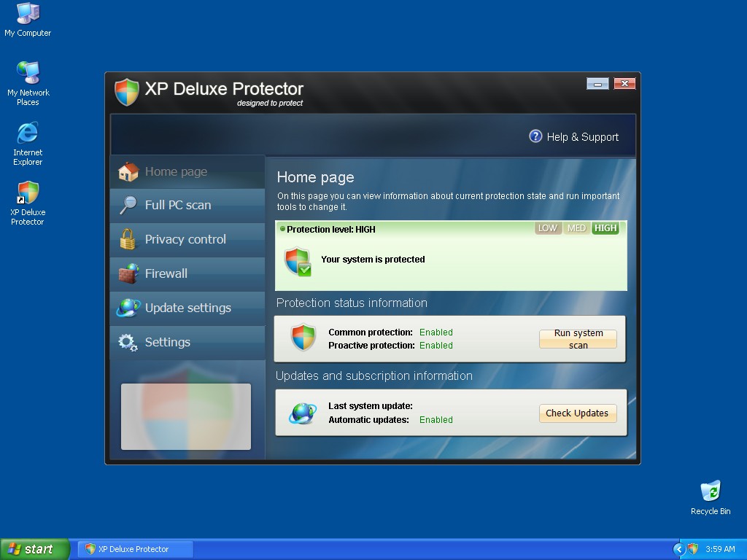
Task: Open the Help & Support link
Action: coord(582,137)
